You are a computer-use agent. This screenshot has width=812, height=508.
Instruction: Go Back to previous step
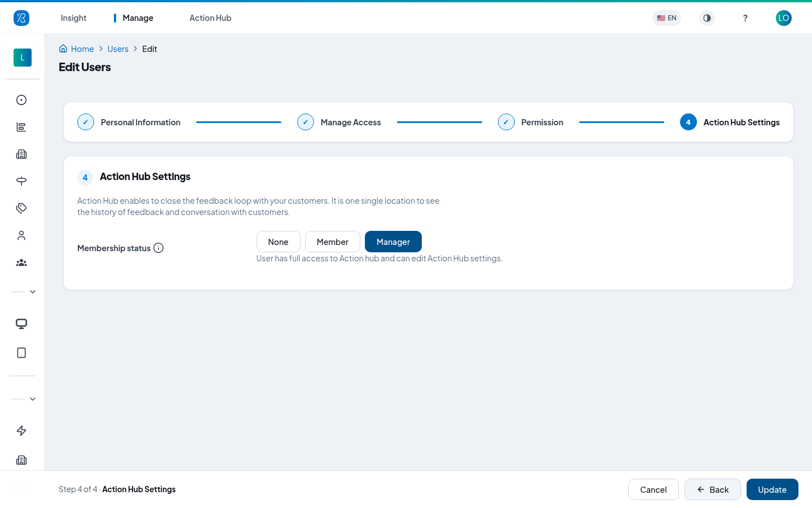[713, 489]
